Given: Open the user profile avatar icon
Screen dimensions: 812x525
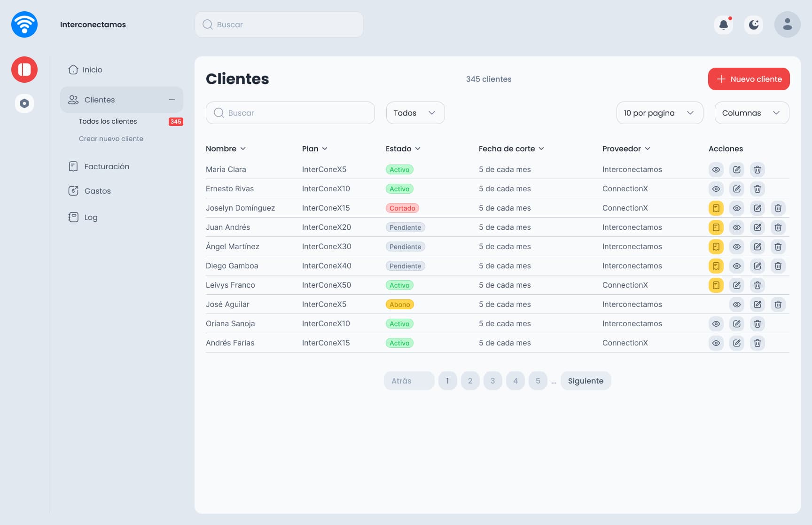Looking at the screenshot, I should click(787, 24).
